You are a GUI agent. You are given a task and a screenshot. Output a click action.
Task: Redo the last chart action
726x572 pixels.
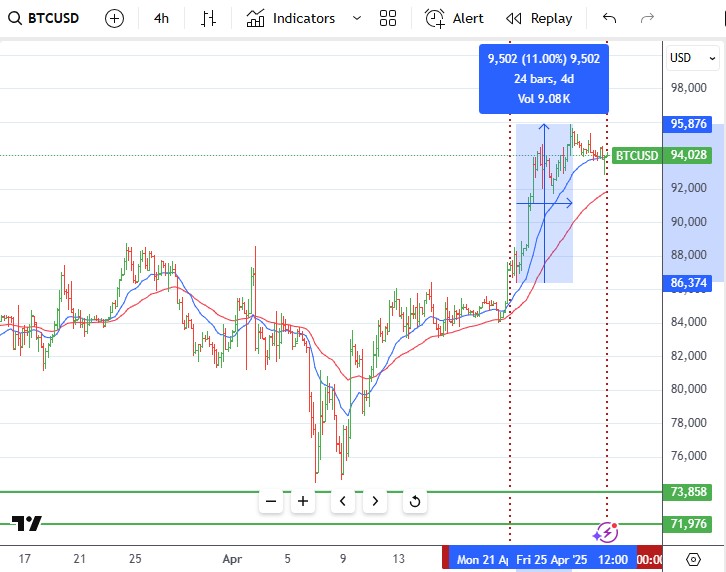647,19
